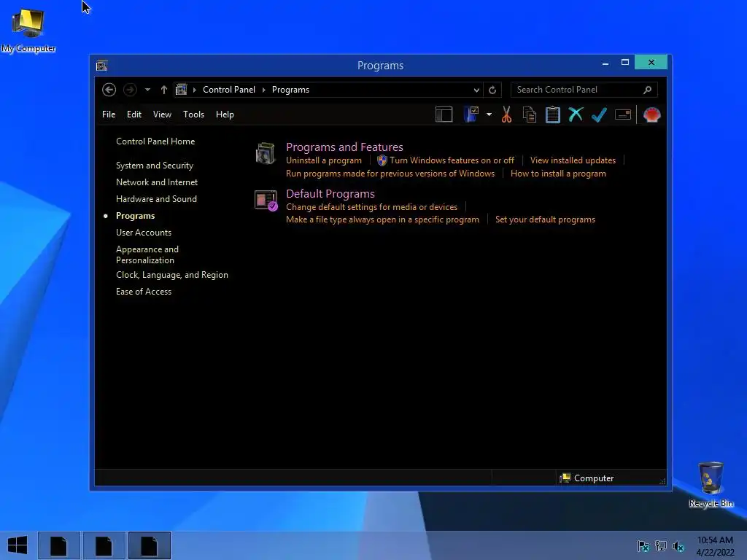The width and height of the screenshot is (747, 560).
Task: Click Run programs made for previous versions
Action: point(390,174)
